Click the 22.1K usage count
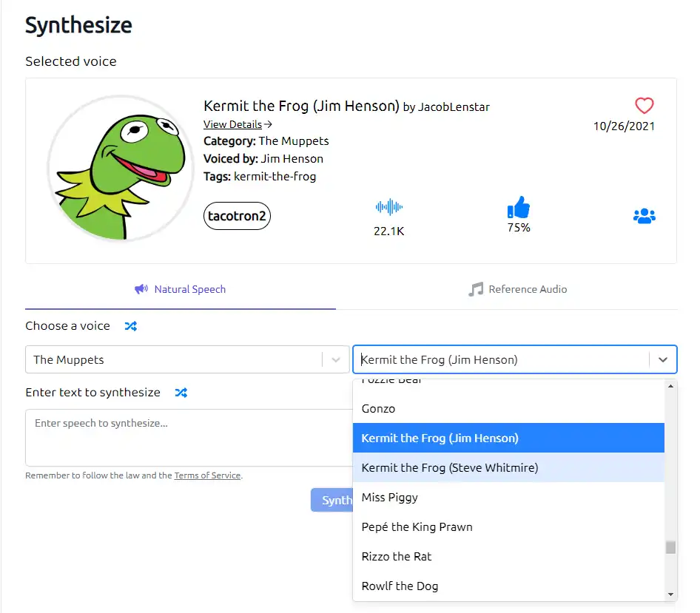The height and width of the screenshot is (613, 700). click(x=388, y=231)
